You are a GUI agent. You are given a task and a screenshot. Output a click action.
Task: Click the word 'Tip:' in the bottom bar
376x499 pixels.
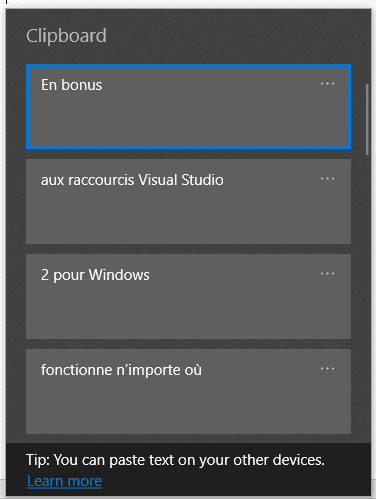click(x=38, y=460)
